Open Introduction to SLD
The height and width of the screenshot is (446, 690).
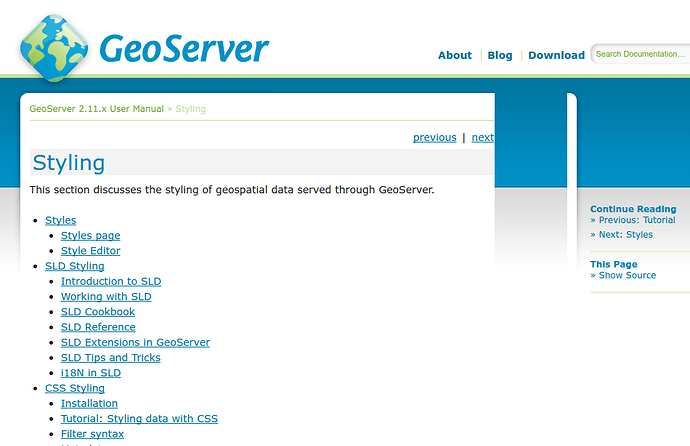click(111, 281)
